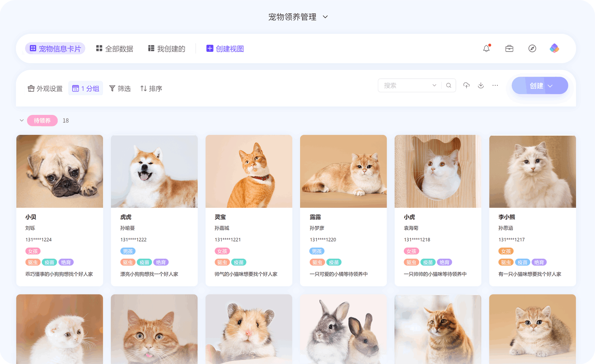The width and height of the screenshot is (595, 364).
Task: Click the pet name 小贝
Action: (31, 217)
